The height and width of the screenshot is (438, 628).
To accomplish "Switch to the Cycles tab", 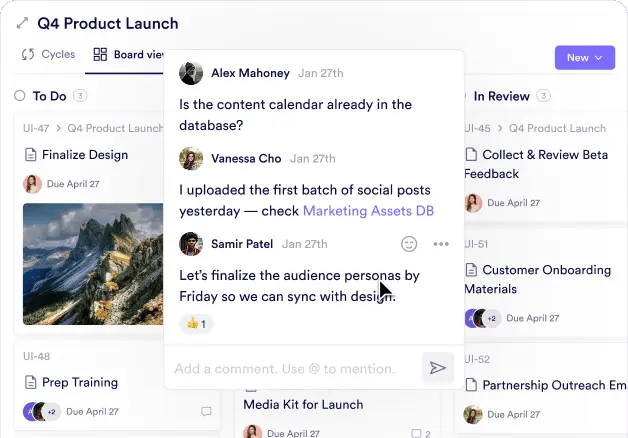I will (48, 55).
